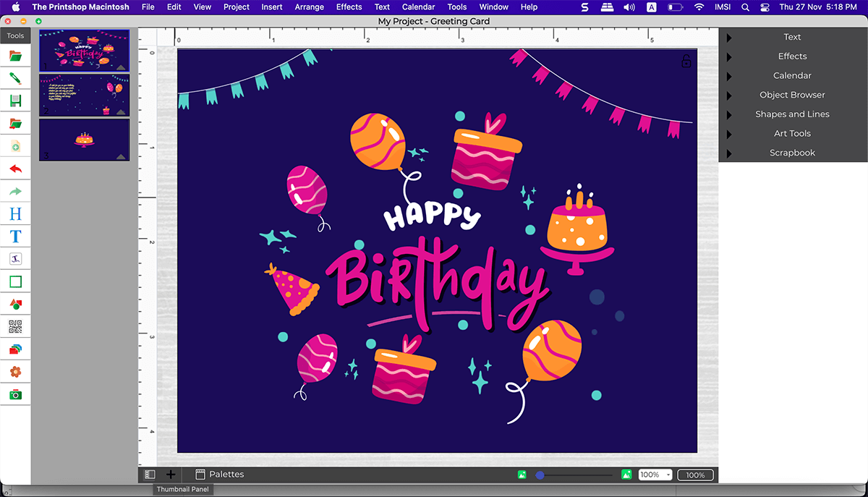Click the red Undo arrow tool
The height and width of the screenshot is (497, 868).
[x=15, y=169]
